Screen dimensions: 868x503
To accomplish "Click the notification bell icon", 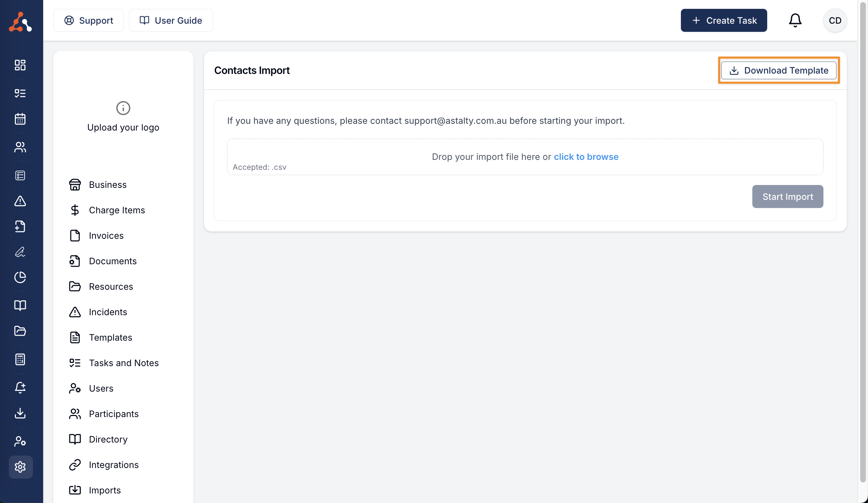I will 795,21.
